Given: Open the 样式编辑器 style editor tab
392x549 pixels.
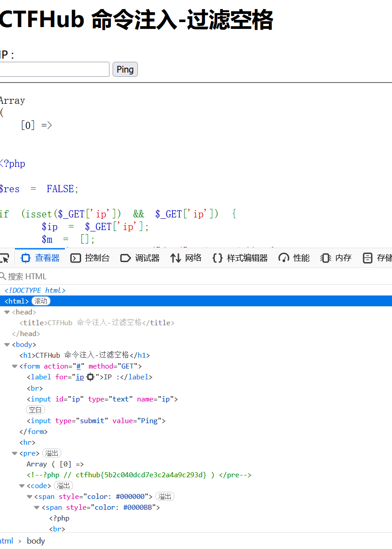Looking at the screenshot, I should 240,258.
